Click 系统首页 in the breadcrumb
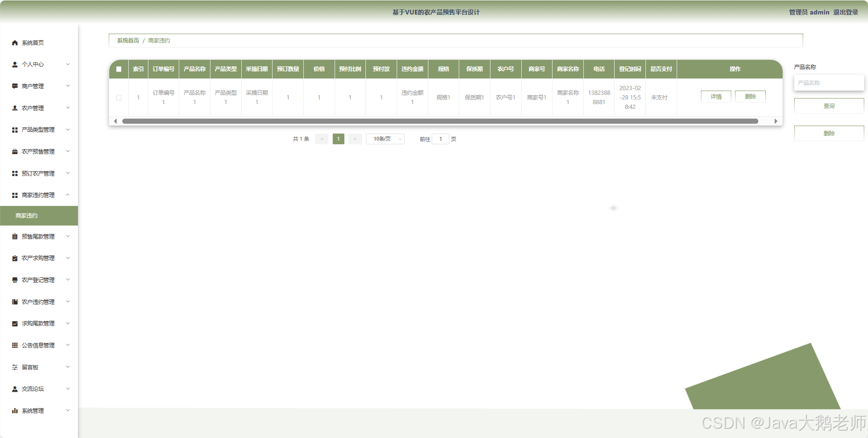 click(x=128, y=41)
